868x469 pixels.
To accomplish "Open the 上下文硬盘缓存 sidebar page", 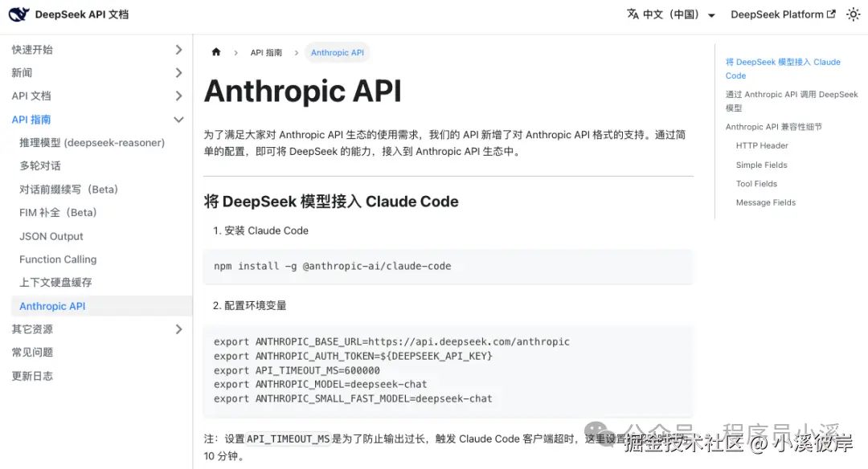I will (55, 283).
